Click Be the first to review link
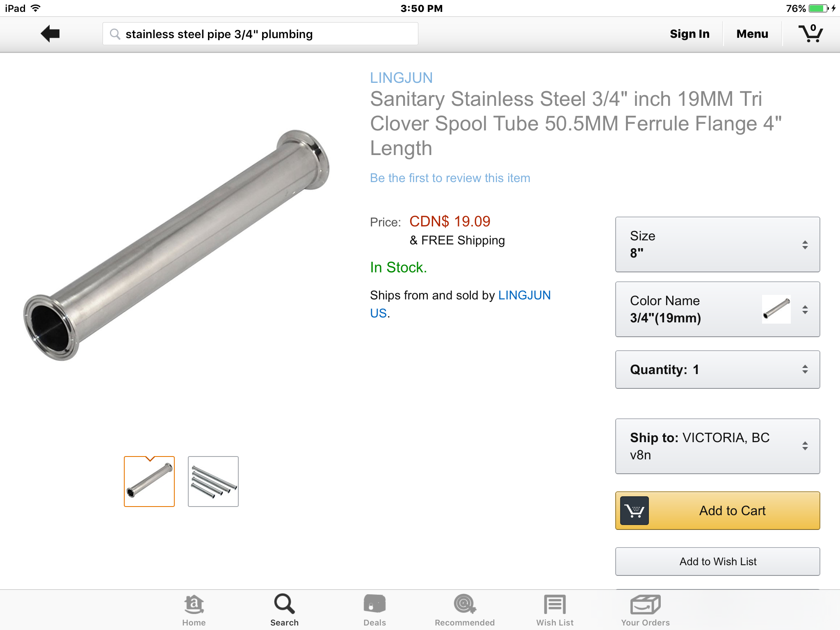This screenshot has height=630, width=840. point(450,178)
